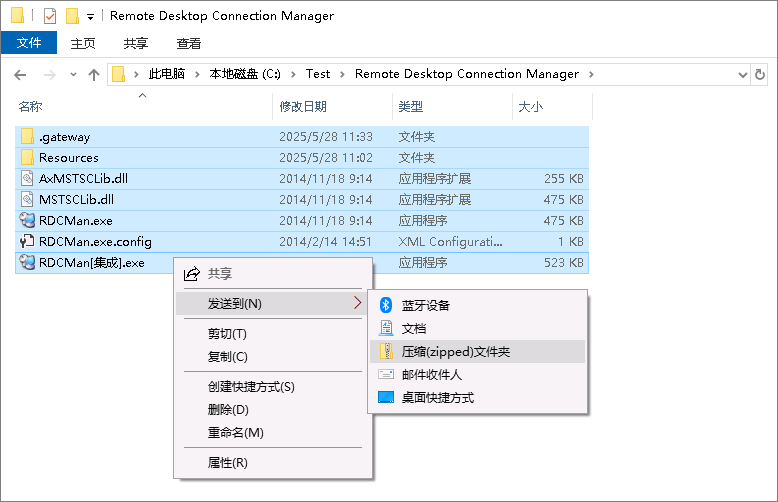Click the RDCMan.exe application icon

(x=27, y=220)
